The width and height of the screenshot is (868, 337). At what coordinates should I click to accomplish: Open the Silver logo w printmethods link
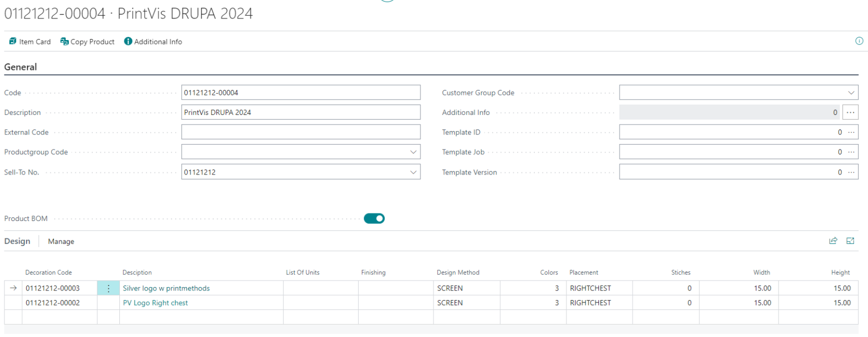coord(166,288)
